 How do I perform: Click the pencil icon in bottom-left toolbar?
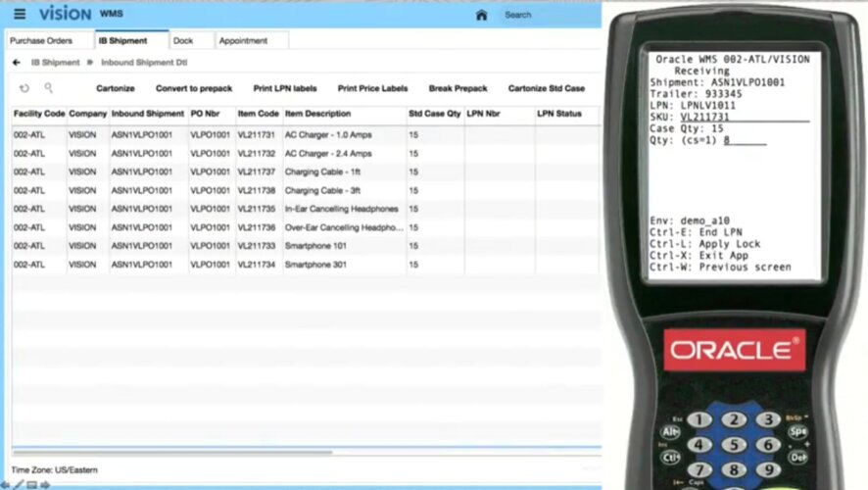[19, 485]
